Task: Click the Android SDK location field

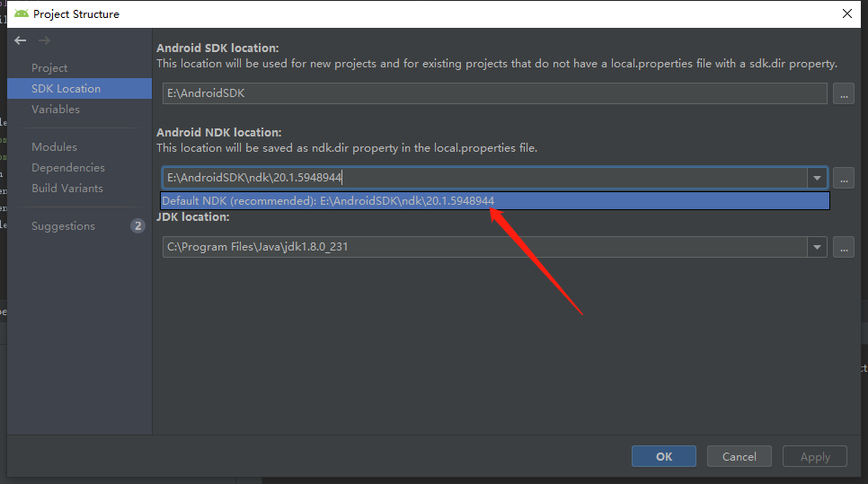Action: (x=495, y=93)
